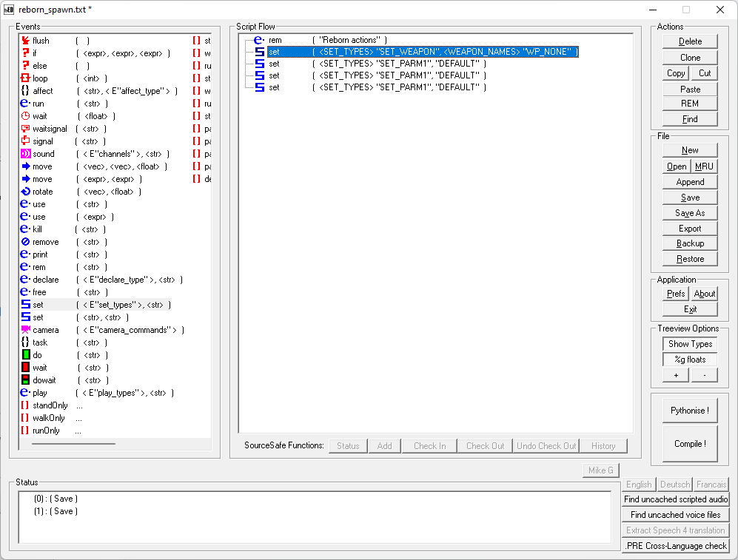The image size is (738, 560).
Task: Click the wait clock icon with float
Action: click(25, 116)
